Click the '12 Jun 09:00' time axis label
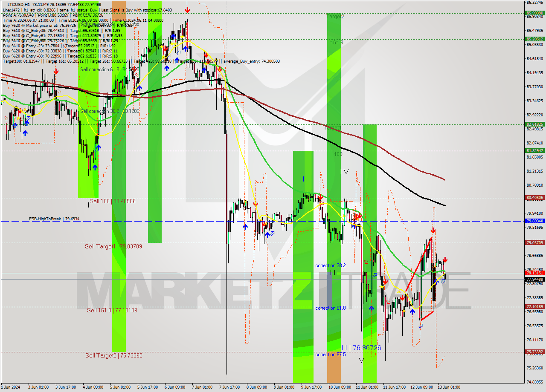The width and height of the screenshot is (546, 392). tap(421, 387)
